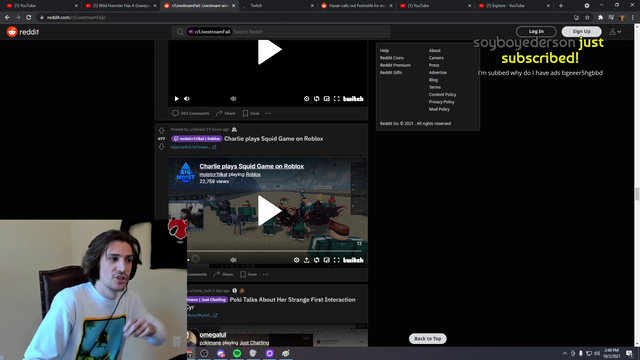Click the taskbar volume icon

[x=597, y=353]
